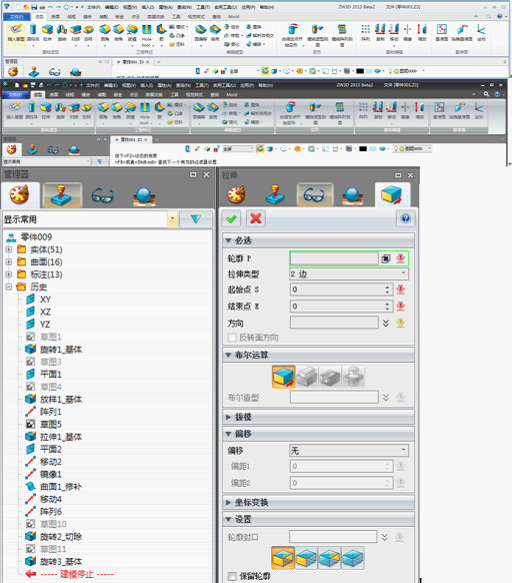The image size is (512, 583).
Task: Click the microphone pick icon beside 轮廓 P
Action: click(x=400, y=258)
